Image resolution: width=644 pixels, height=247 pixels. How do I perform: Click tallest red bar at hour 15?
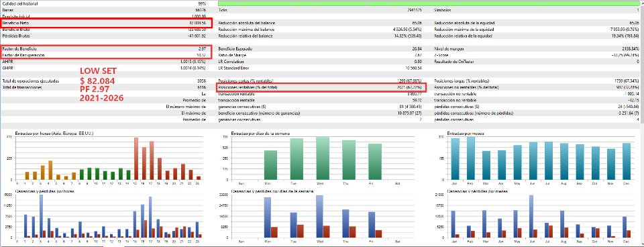coord(136,158)
